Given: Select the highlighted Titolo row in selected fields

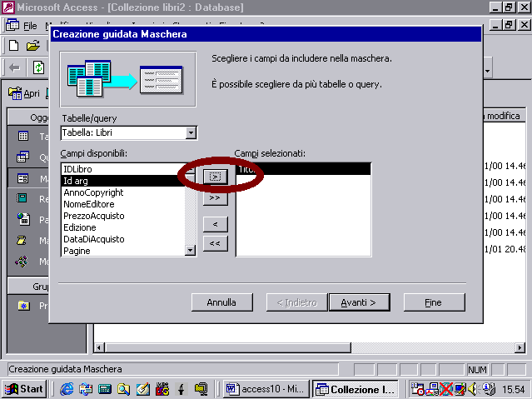Looking at the screenshot, I should (x=303, y=169).
